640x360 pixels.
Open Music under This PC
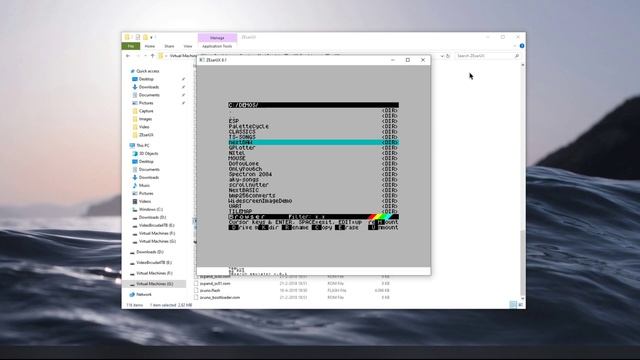144,185
